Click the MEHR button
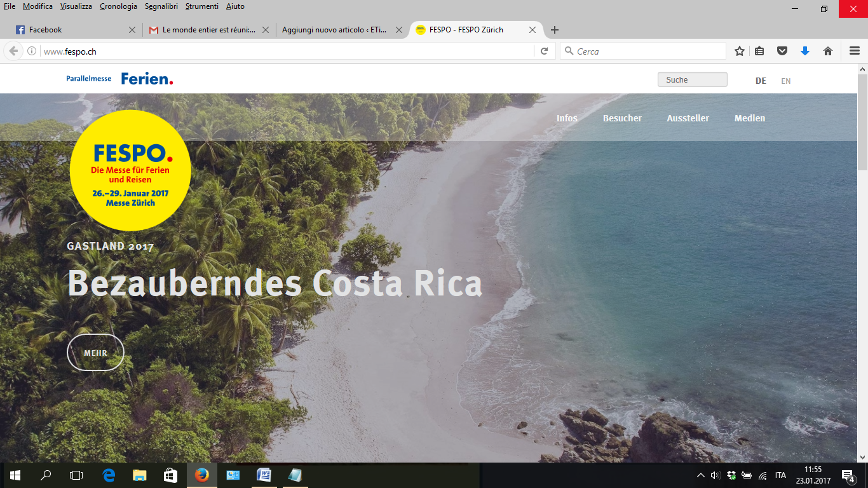 tap(95, 353)
